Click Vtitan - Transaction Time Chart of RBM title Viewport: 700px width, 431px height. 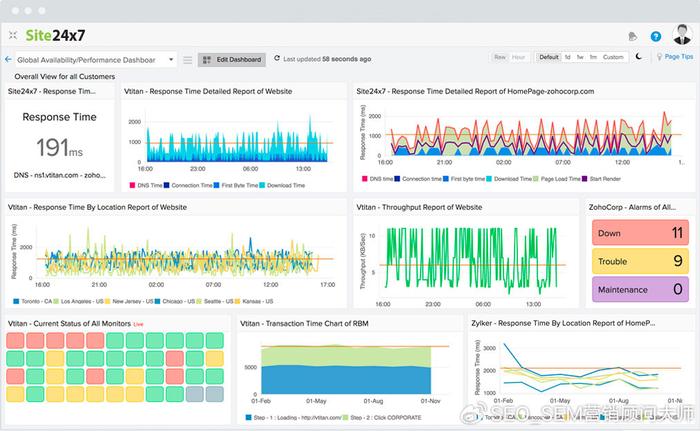point(304,323)
